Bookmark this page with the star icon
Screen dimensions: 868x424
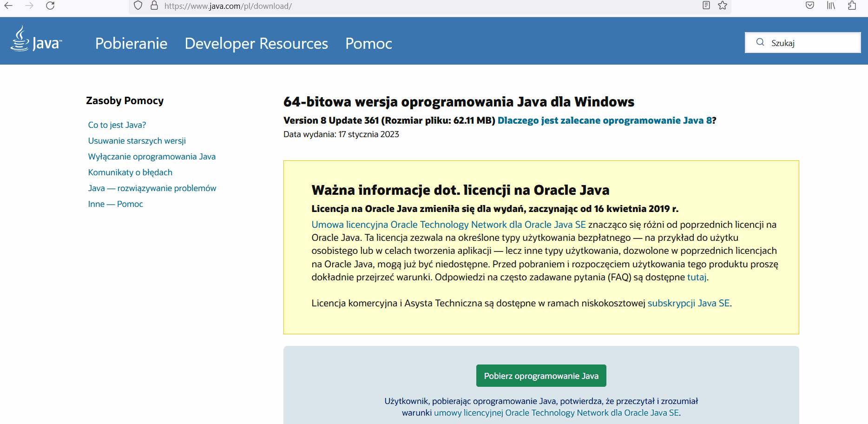point(723,6)
